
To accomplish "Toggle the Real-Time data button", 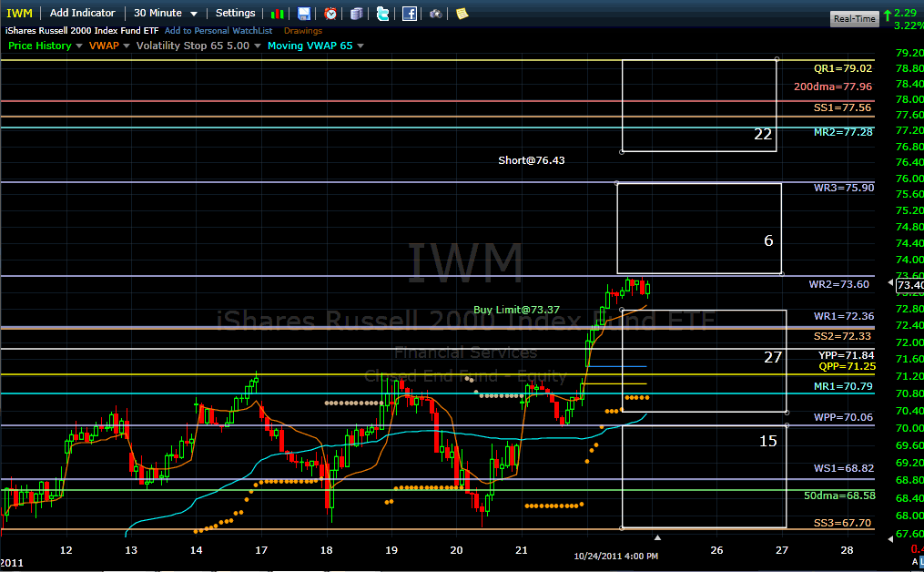I will click(x=852, y=17).
